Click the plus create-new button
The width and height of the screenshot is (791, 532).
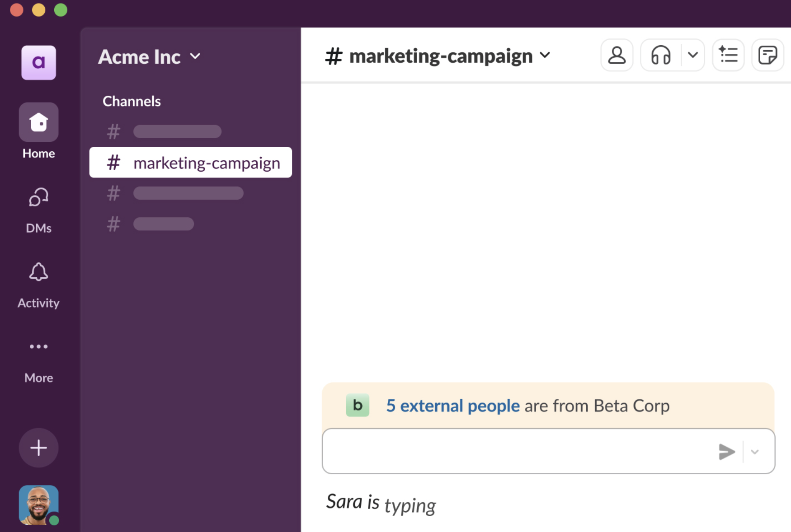38,448
